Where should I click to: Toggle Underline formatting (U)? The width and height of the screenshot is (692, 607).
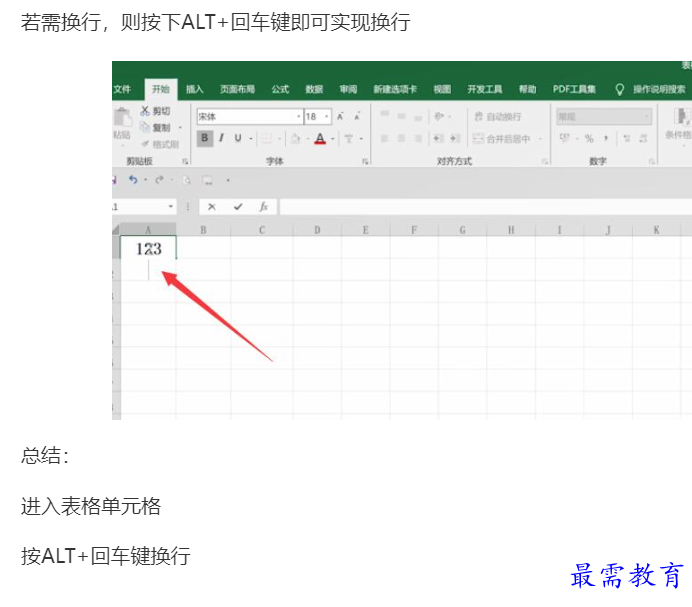pyautogui.click(x=238, y=138)
